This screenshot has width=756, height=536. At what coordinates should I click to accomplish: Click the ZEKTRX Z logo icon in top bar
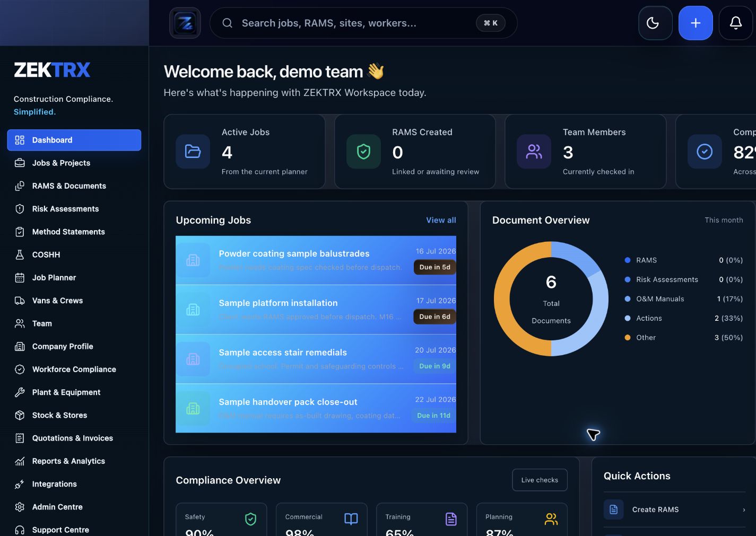(x=185, y=23)
